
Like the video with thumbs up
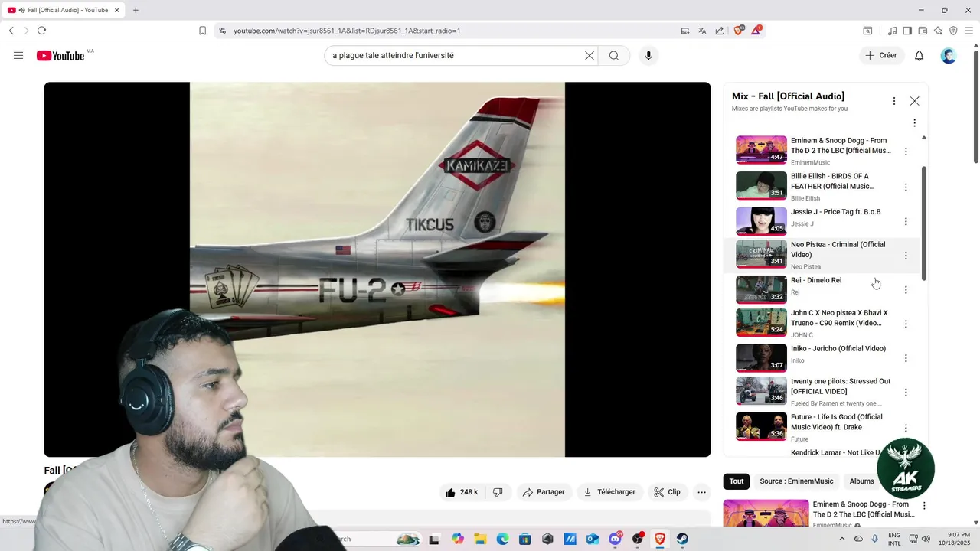click(x=462, y=492)
